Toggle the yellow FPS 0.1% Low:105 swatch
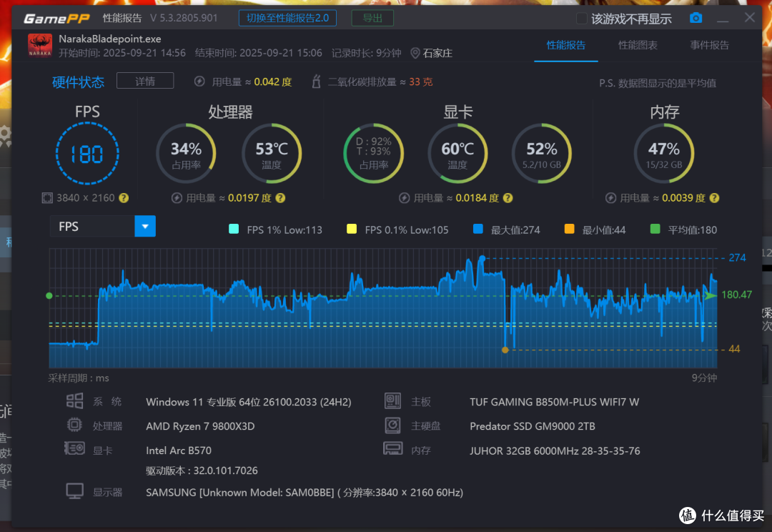This screenshot has width=772, height=532. 352,229
